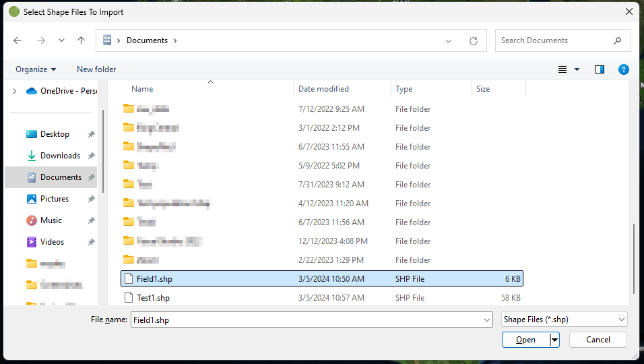Refresh the Documents folder listing
Screen dimensions: 644x364
tap(474, 40)
